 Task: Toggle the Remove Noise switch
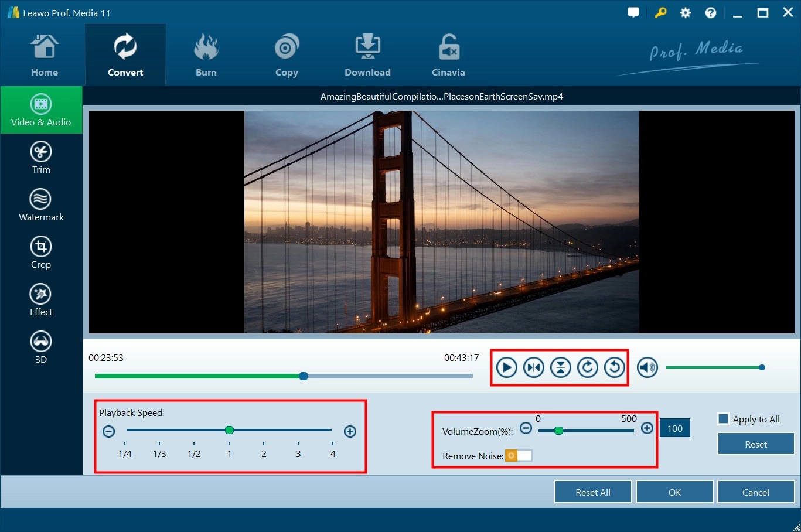click(x=519, y=456)
